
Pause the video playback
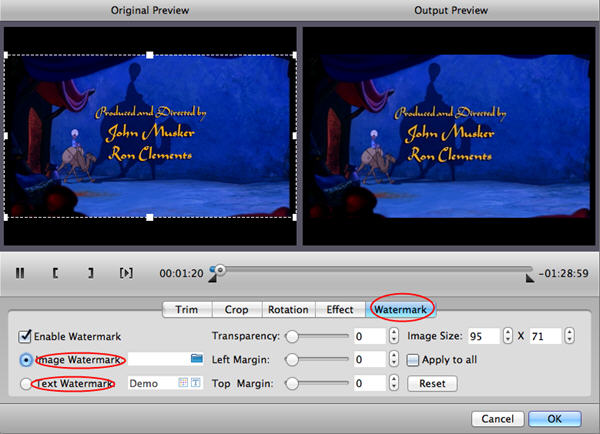click(20, 273)
